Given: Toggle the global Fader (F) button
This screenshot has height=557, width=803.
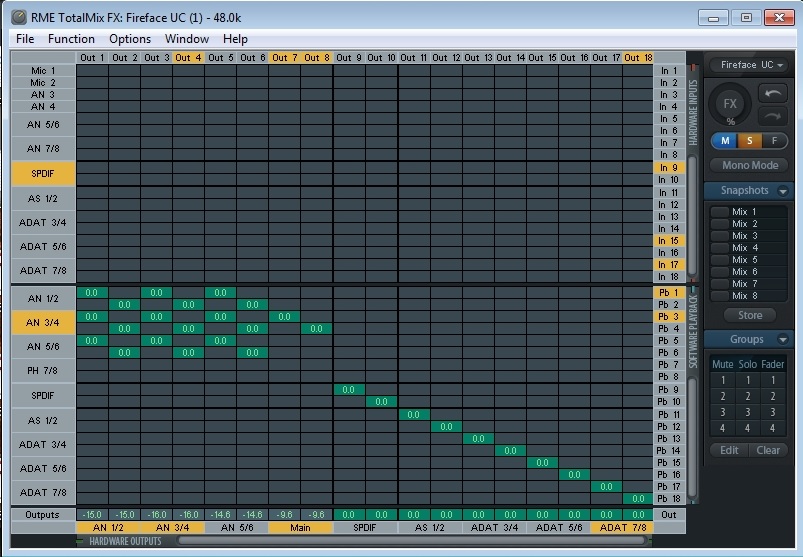Looking at the screenshot, I should pyautogui.click(x=773, y=141).
